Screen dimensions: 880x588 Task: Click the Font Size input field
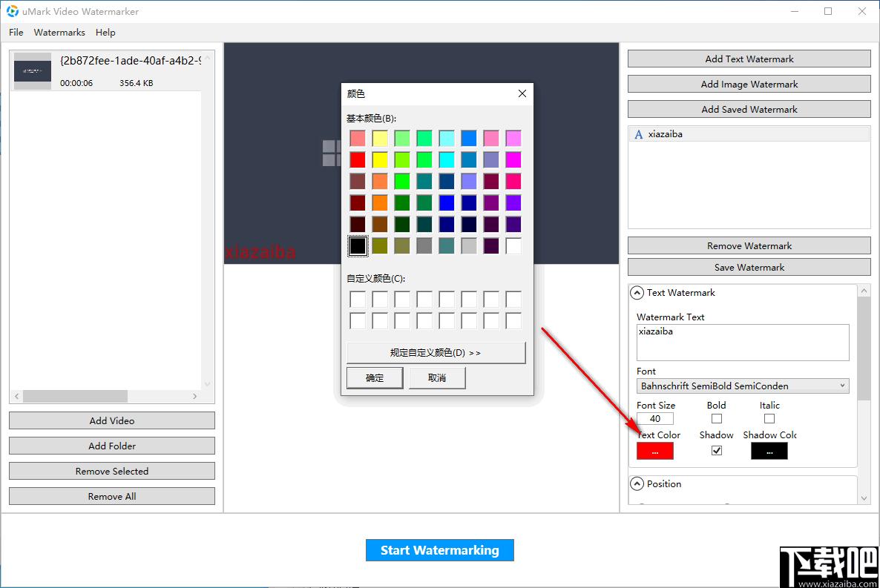pyautogui.click(x=655, y=418)
